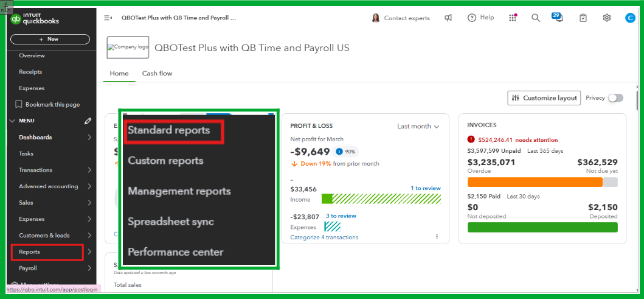Image resolution: width=644 pixels, height=299 pixels.
Task: Click the 90% info icon badge
Action: 339,152
